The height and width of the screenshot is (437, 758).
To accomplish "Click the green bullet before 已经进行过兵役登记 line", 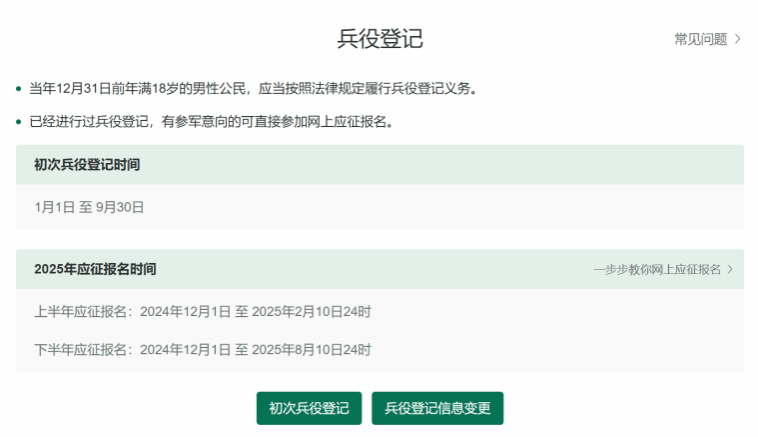I will coord(19,123).
